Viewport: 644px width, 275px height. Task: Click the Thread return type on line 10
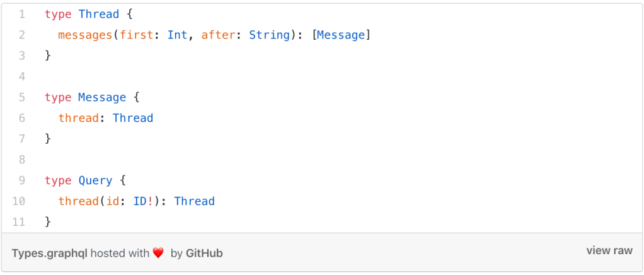pos(194,201)
